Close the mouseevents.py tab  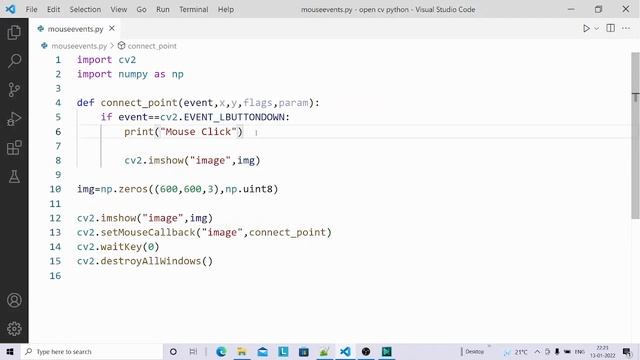point(112,29)
